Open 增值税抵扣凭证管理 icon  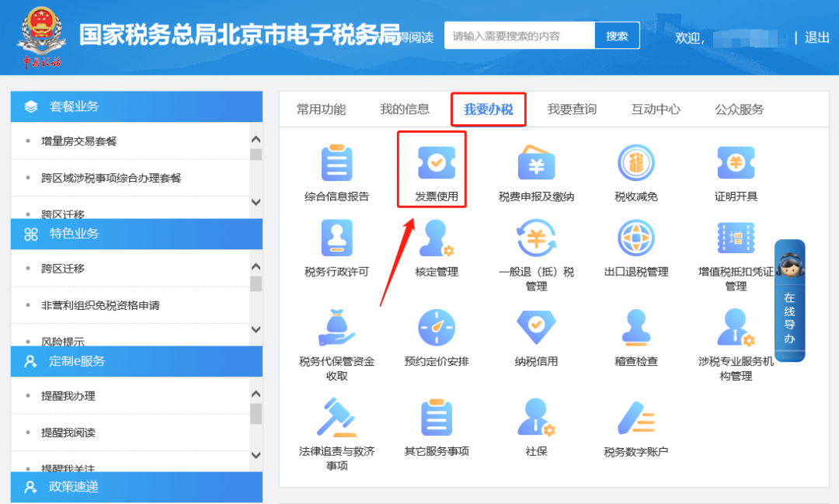(x=736, y=238)
